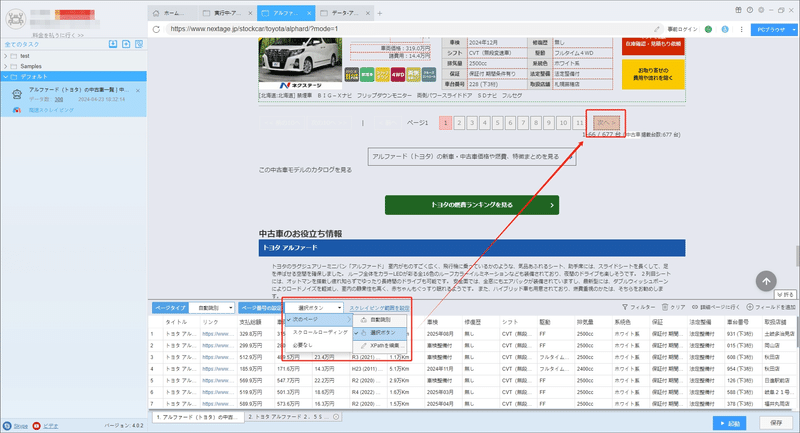Open the three-dot more options menu
The image size is (800, 433).
click(741, 29)
